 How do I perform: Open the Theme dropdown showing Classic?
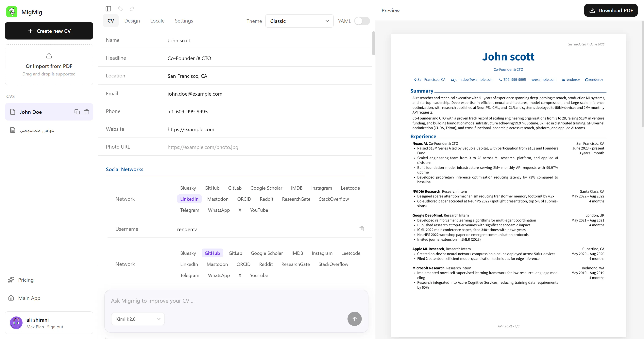coord(299,21)
